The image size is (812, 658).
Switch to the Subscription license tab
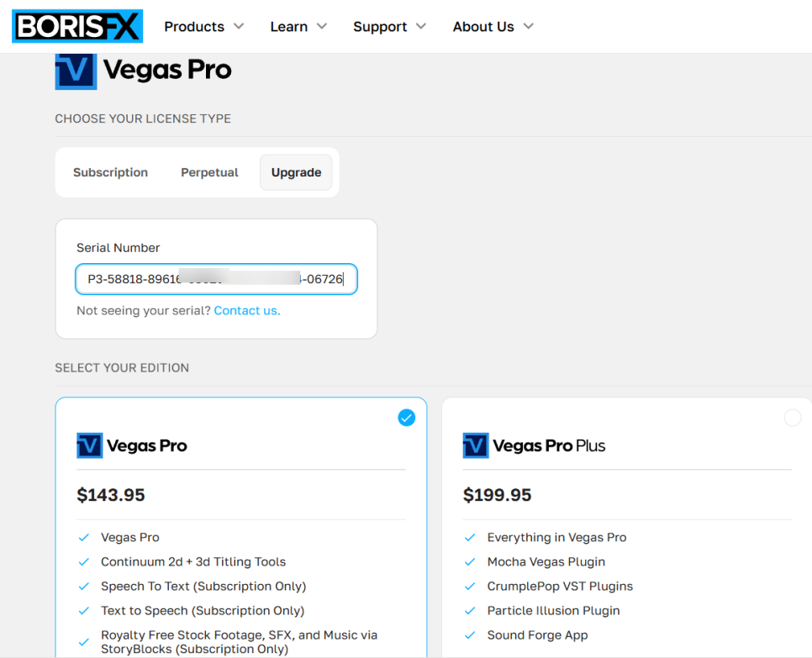[110, 172]
